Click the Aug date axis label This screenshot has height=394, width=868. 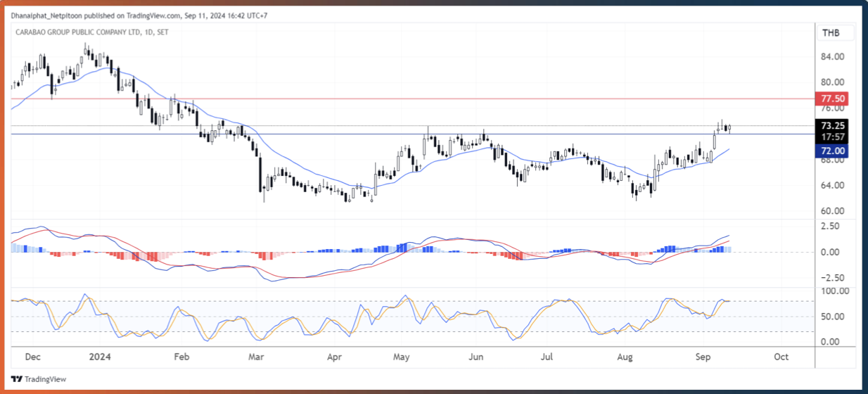coord(625,357)
